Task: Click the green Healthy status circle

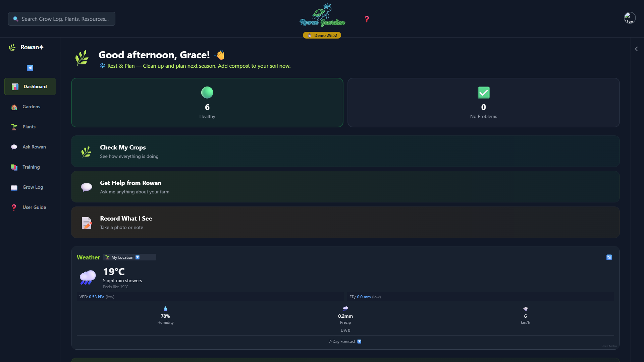Action: pyautogui.click(x=207, y=93)
